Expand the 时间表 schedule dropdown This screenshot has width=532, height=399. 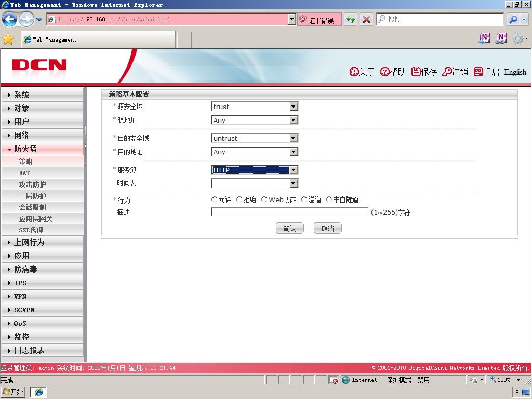255,183
